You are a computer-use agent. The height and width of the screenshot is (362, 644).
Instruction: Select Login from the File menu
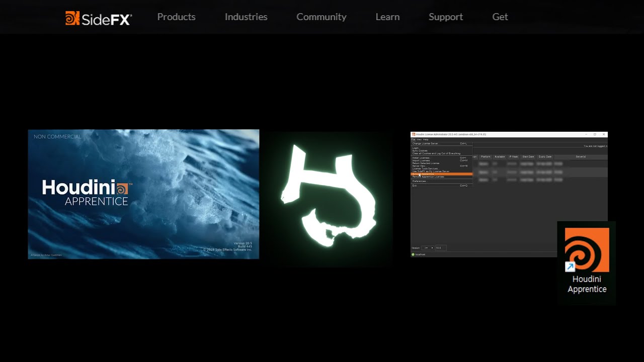(442, 148)
